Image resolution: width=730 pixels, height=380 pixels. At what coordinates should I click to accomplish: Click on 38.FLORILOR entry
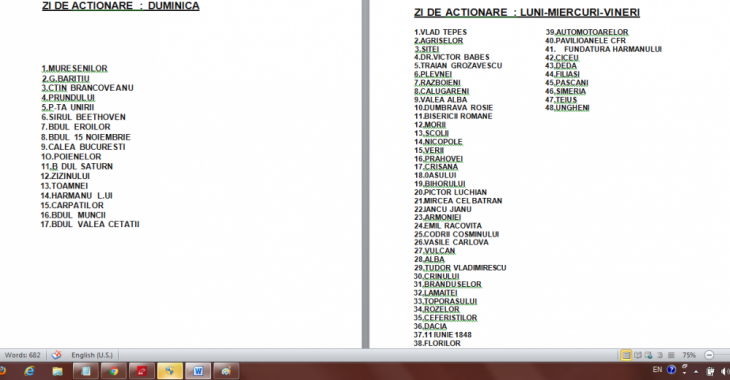click(437, 343)
